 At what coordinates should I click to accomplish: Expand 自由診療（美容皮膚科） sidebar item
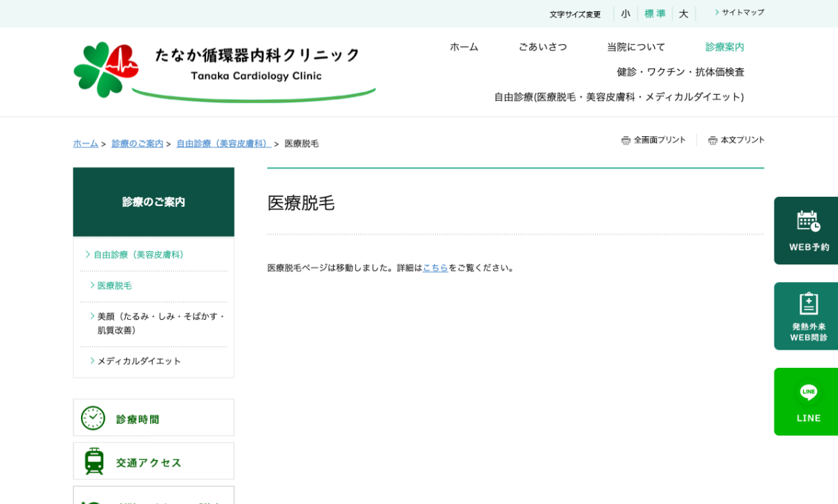(x=138, y=255)
